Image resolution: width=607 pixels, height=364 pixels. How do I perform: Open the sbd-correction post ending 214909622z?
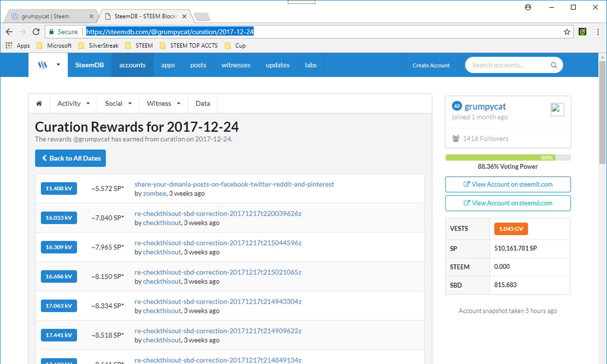coord(218,331)
